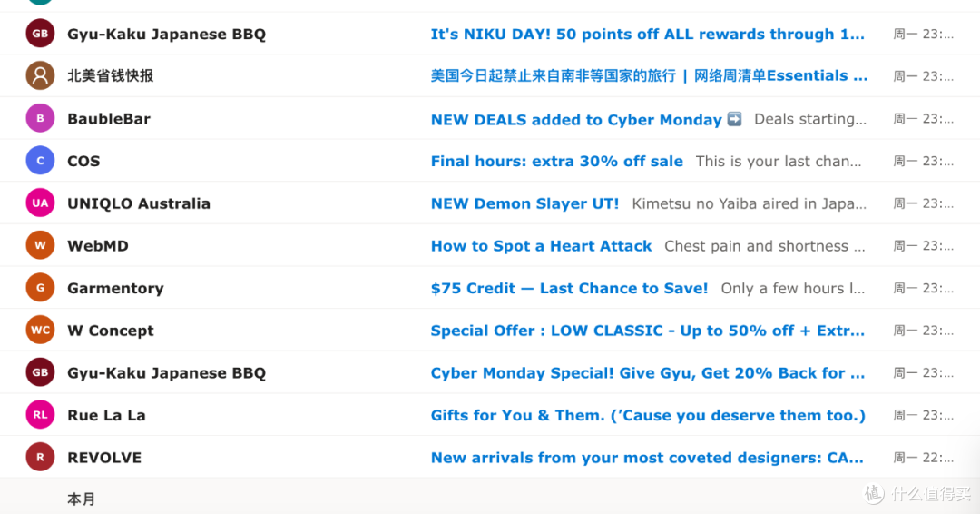Select the BaubleBar purple B avatar
Image resolution: width=980 pixels, height=514 pixels.
(40, 119)
